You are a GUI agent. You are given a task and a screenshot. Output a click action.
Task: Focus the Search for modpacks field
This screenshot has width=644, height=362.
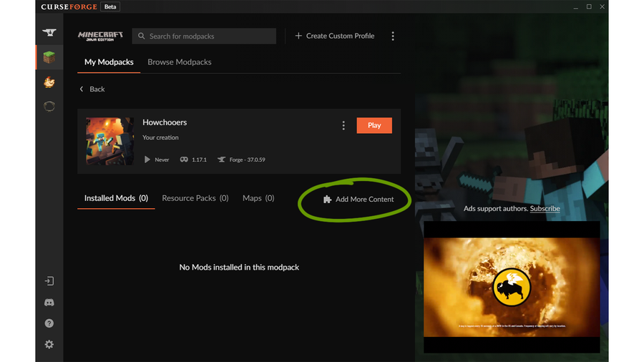[x=204, y=36]
